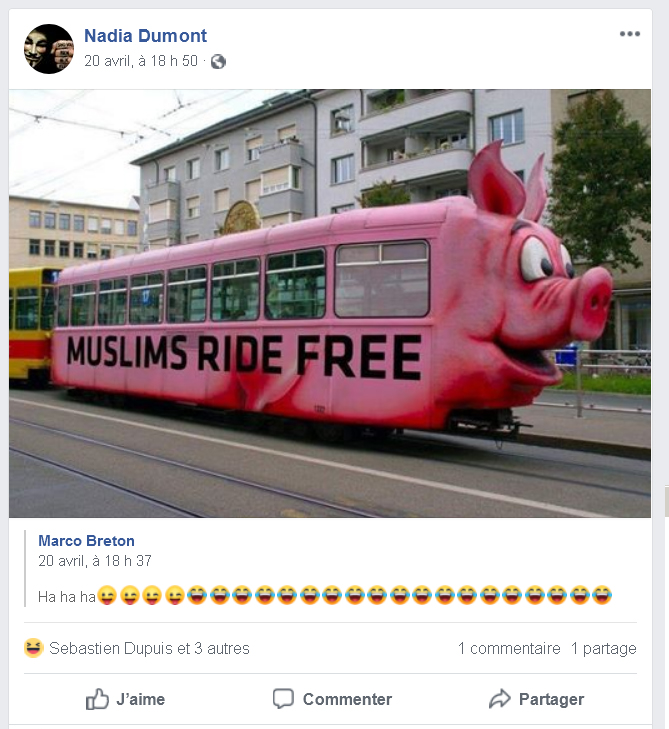
Task: View reactions by Sebastien Dupuis et 3 autres
Action: (x=149, y=648)
